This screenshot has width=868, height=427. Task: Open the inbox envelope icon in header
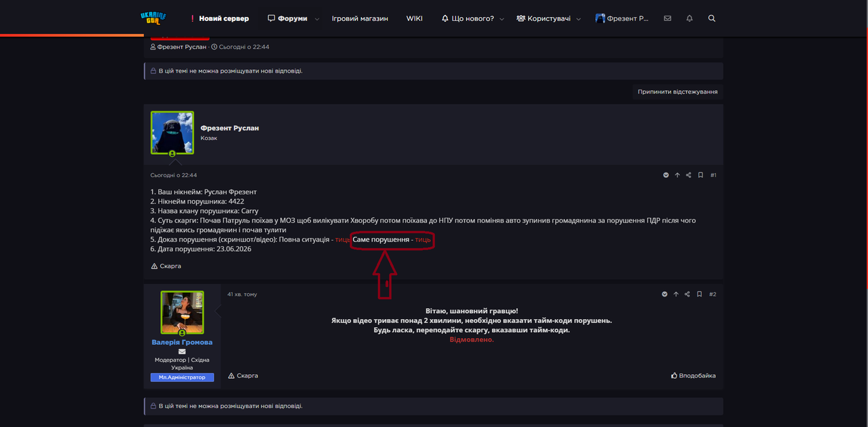click(x=668, y=18)
